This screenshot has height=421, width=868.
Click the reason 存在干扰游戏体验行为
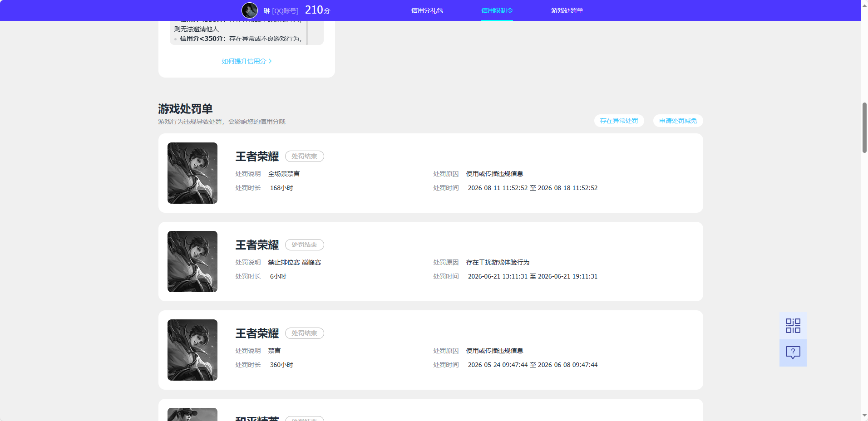[x=498, y=262]
